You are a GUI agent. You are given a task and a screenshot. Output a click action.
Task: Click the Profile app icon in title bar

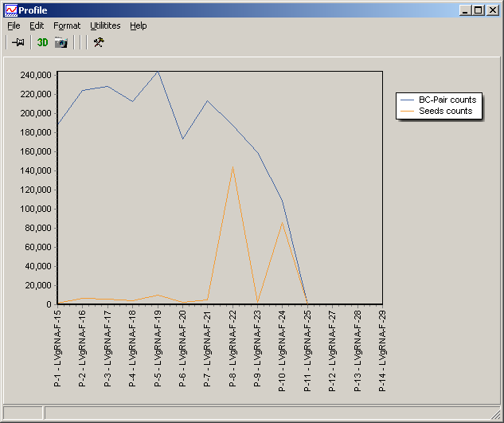[10, 10]
